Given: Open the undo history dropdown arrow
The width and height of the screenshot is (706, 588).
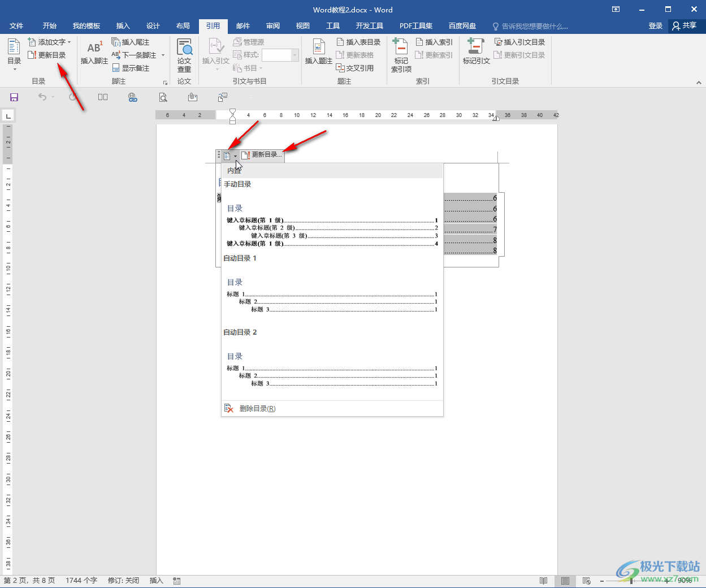Looking at the screenshot, I should click(x=53, y=97).
